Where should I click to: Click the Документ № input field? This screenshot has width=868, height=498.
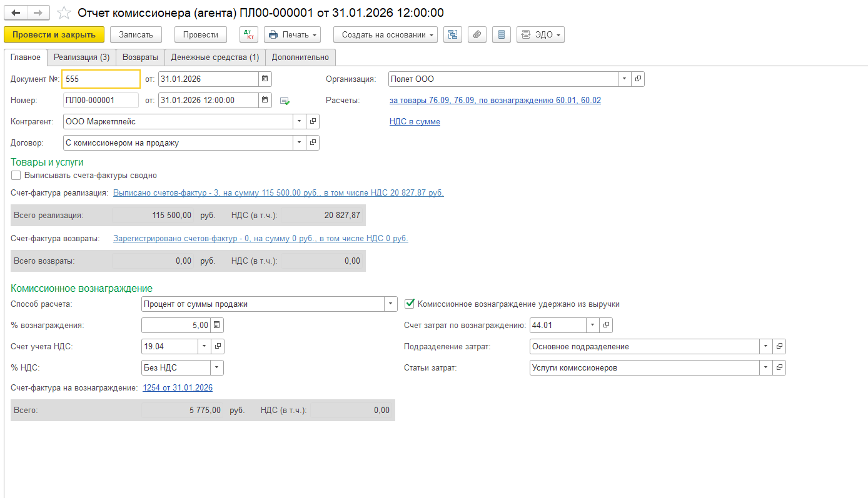coord(100,79)
